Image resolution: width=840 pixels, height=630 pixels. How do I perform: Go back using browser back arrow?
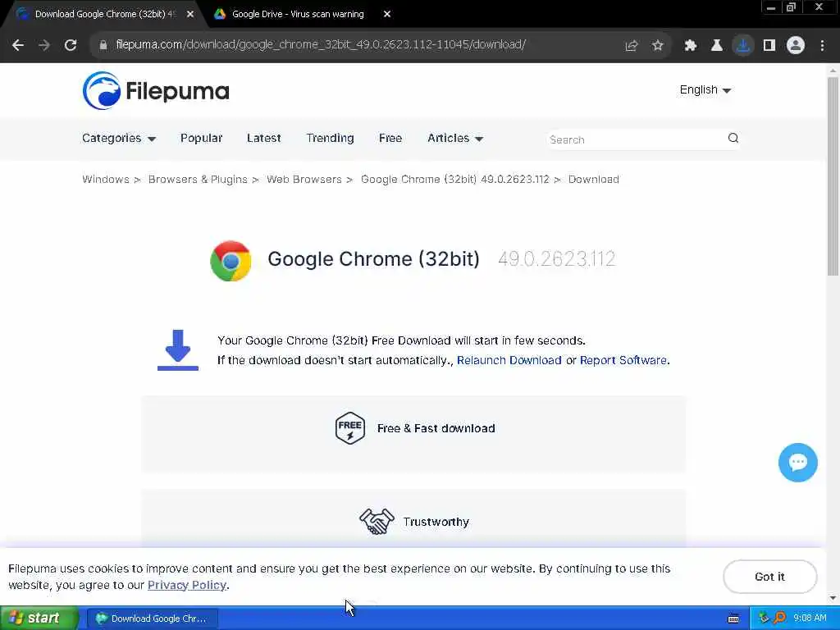18,46
